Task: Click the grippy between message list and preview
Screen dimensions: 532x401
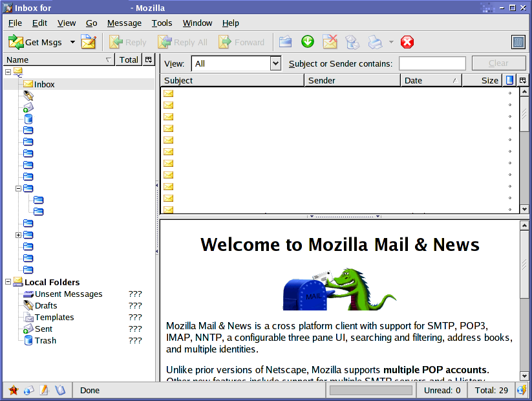Action: 345,216
